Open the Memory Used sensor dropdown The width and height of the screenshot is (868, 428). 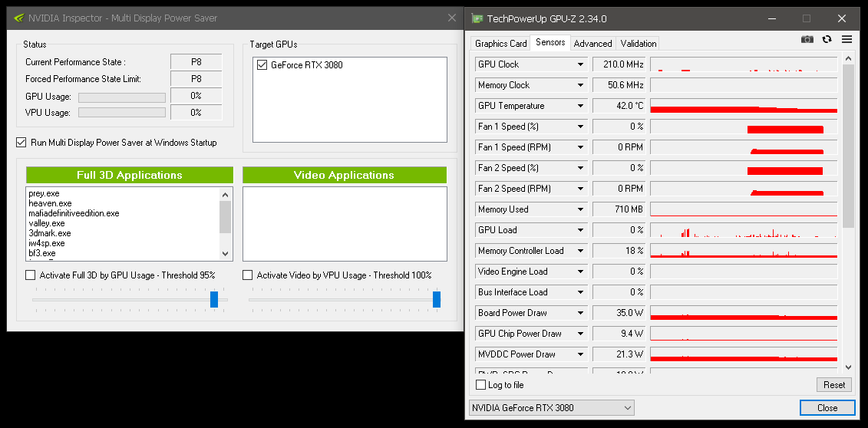pyautogui.click(x=580, y=209)
